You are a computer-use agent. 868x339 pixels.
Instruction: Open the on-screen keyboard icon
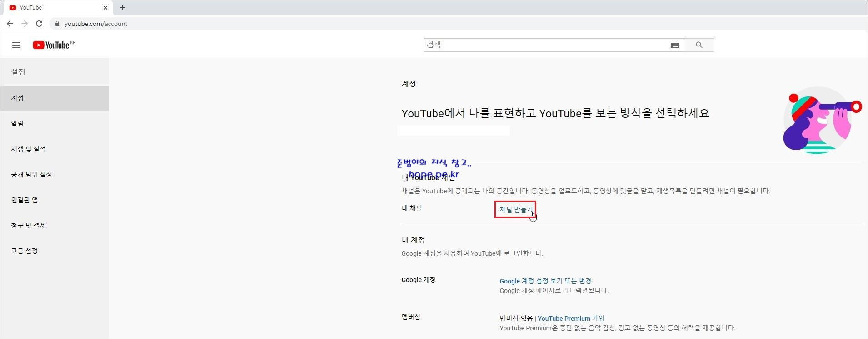(675, 45)
